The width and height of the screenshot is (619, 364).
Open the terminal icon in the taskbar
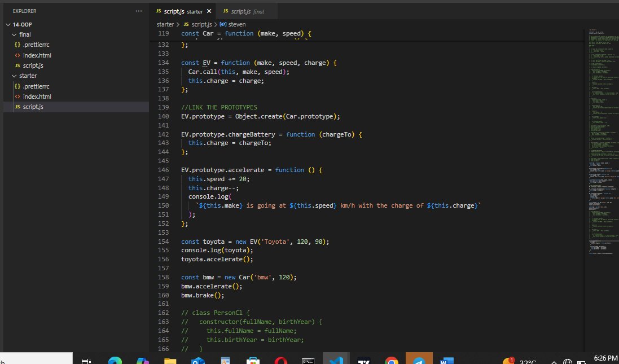tap(308, 360)
